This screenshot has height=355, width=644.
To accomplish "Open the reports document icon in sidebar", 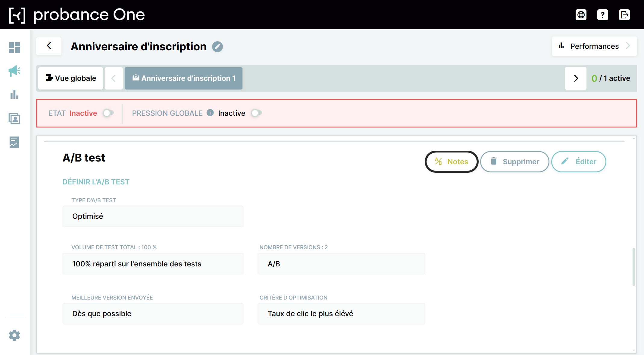I will (14, 142).
